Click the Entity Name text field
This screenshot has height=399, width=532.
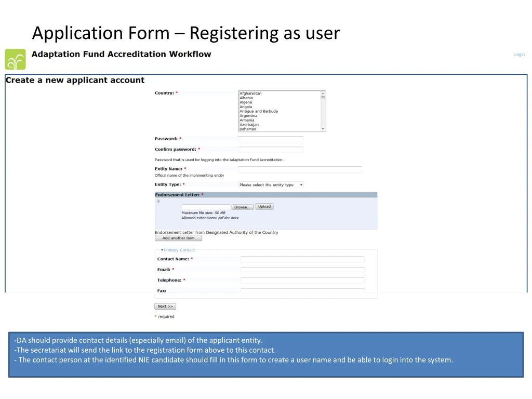[x=300, y=169]
